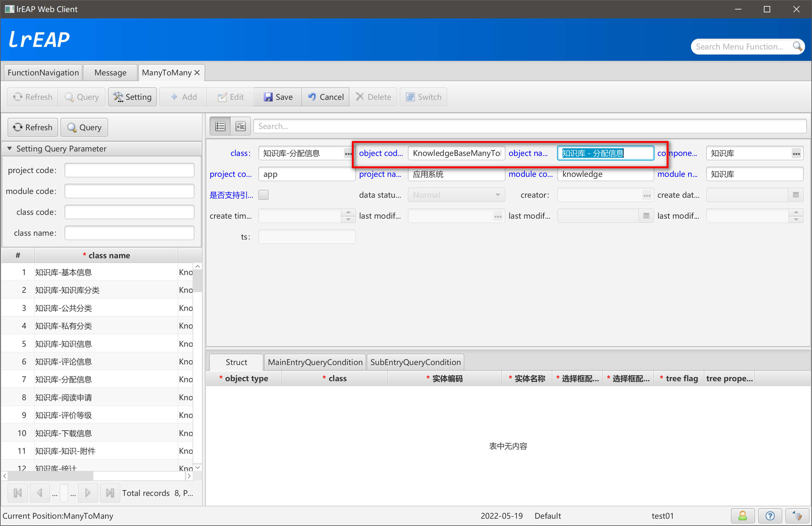
Task: Click the class name column header
Action: (106, 255)
